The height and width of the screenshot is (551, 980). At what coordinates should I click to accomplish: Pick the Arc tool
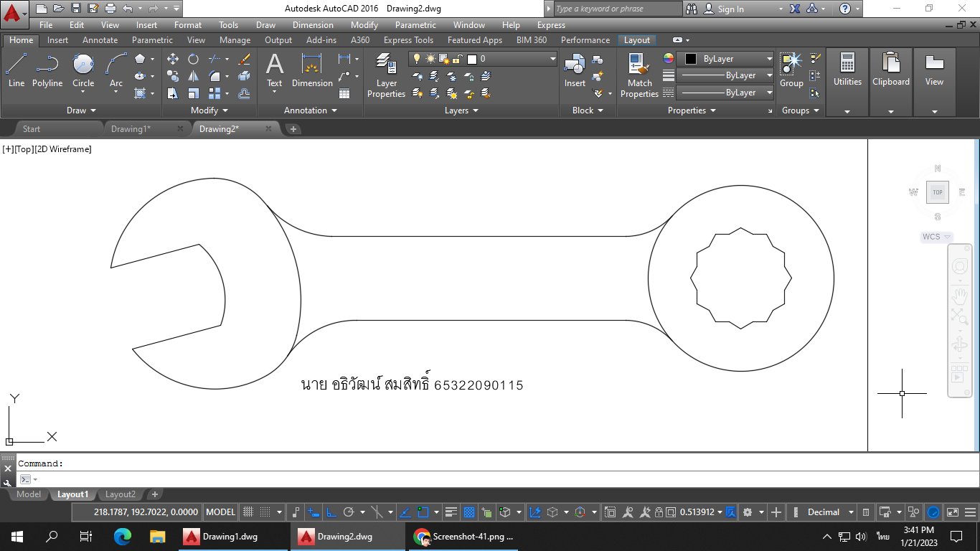click(116, 70)
